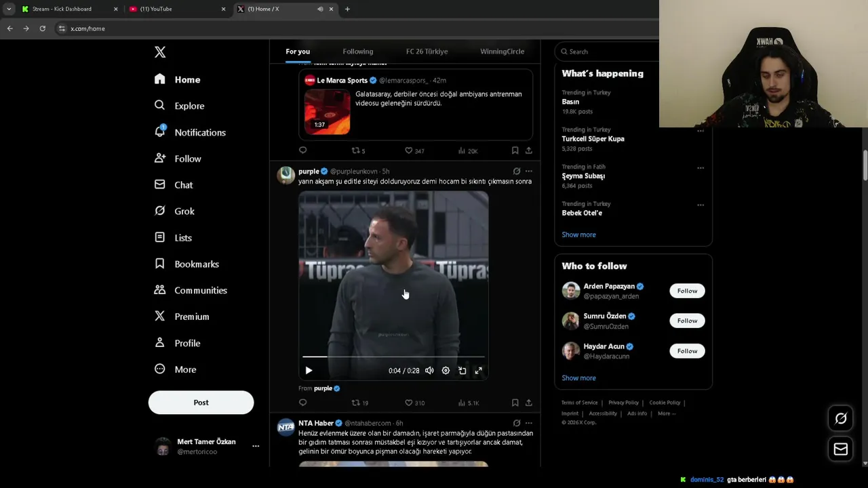This screenshot has height=488, width=868.
Task: Ask Grok about the purple post
Action: (x=517, y=171)
